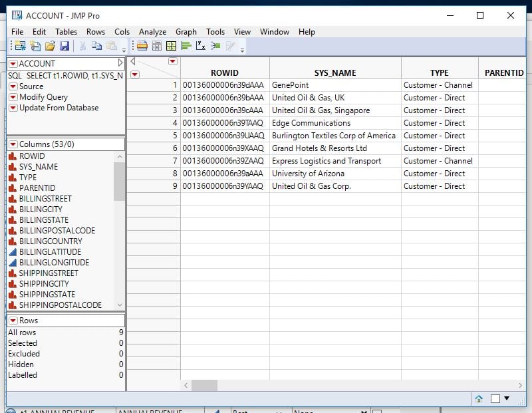Click the SYS_NAME column header
532x413 pixels.
click(335, 73)
